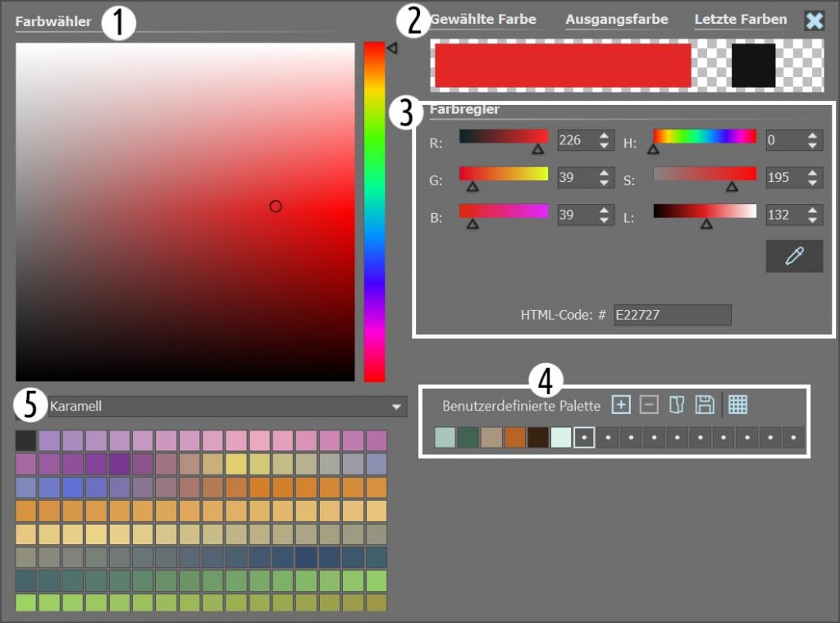Click the palette grid view icon

pos(737,404)
